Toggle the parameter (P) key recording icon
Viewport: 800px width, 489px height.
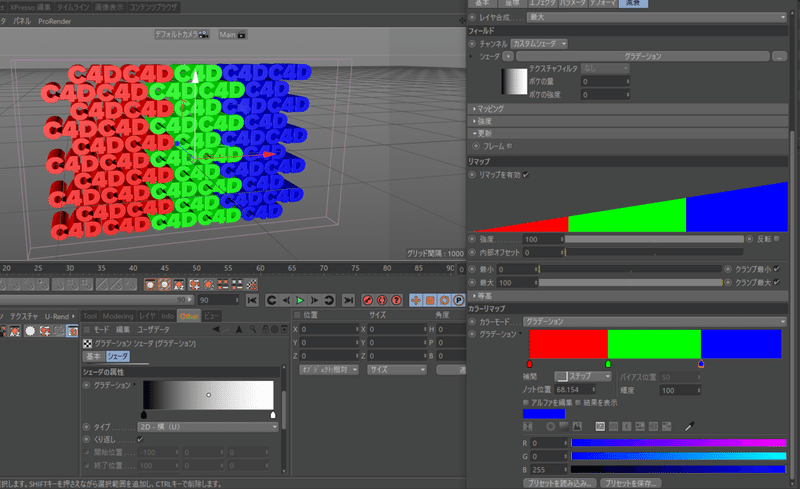pyautogui.click(x=459, y=300)
